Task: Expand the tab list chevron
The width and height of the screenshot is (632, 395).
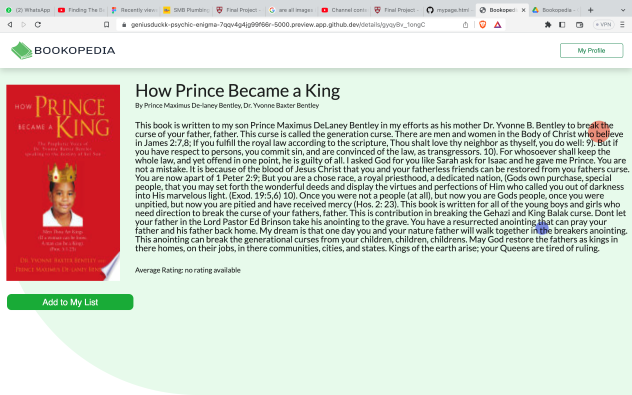Action: click(623, 10)
